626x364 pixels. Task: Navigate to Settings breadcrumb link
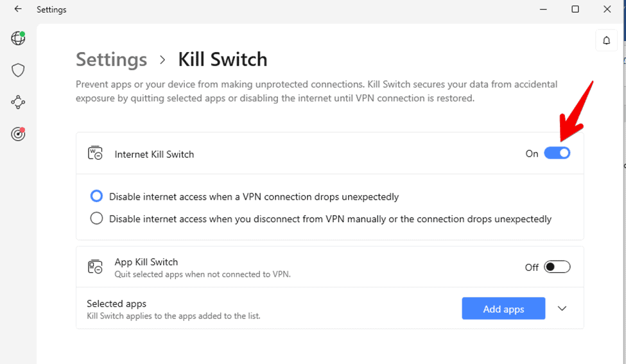[x=111, y=60]
